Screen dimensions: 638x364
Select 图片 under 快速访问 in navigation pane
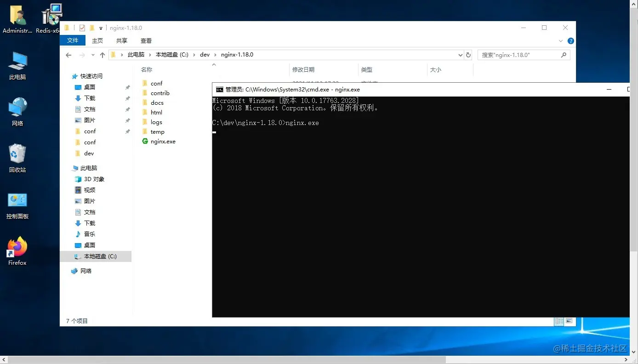(90, 120)
